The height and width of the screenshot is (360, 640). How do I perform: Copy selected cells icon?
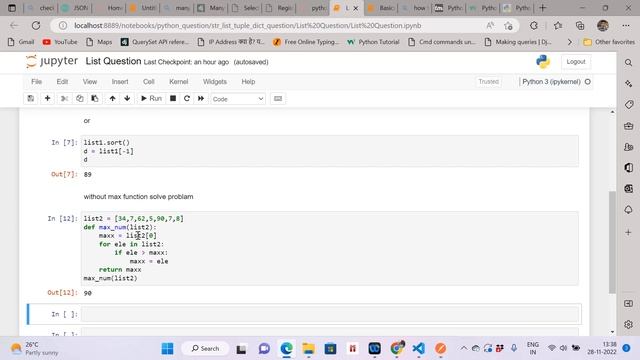[x=80, y=98]
